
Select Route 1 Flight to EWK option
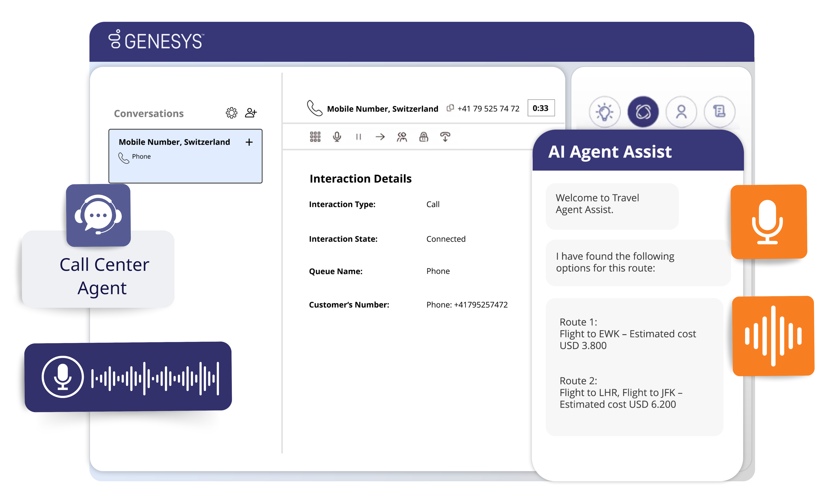tap(627, 333)
